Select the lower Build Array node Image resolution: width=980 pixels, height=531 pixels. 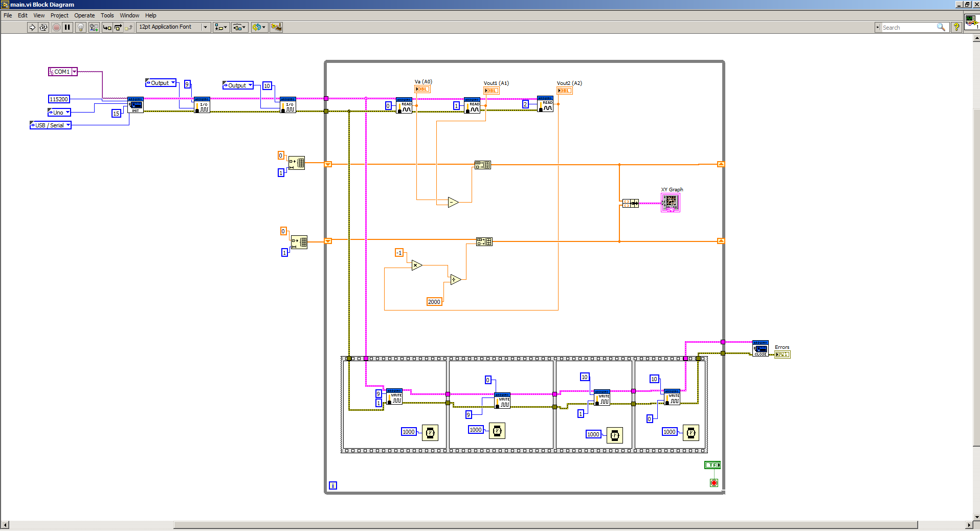pos(484,241)
